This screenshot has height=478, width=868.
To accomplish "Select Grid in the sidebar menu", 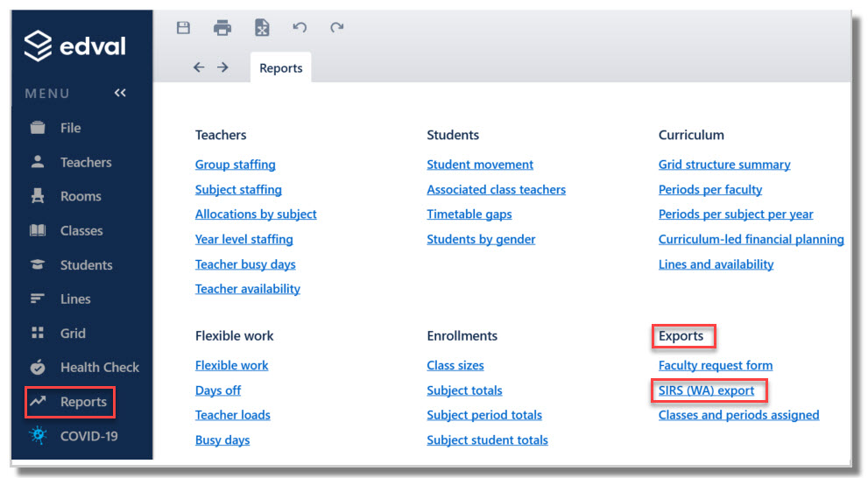I will click(59, 333).
